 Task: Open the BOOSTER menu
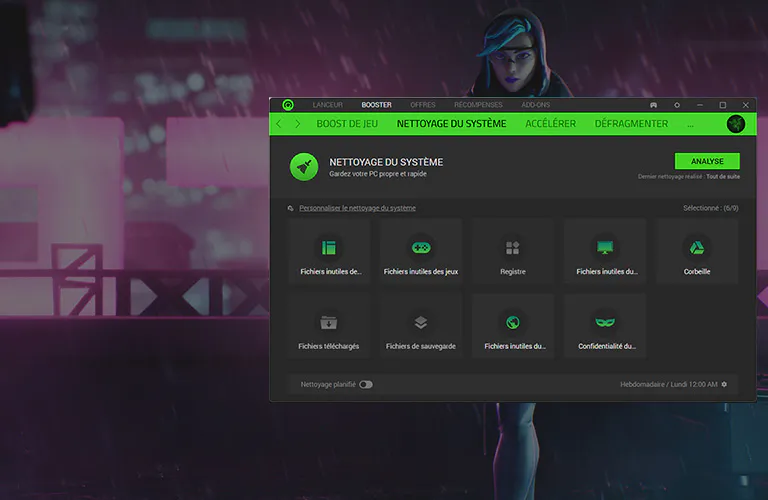coord(376,105)
